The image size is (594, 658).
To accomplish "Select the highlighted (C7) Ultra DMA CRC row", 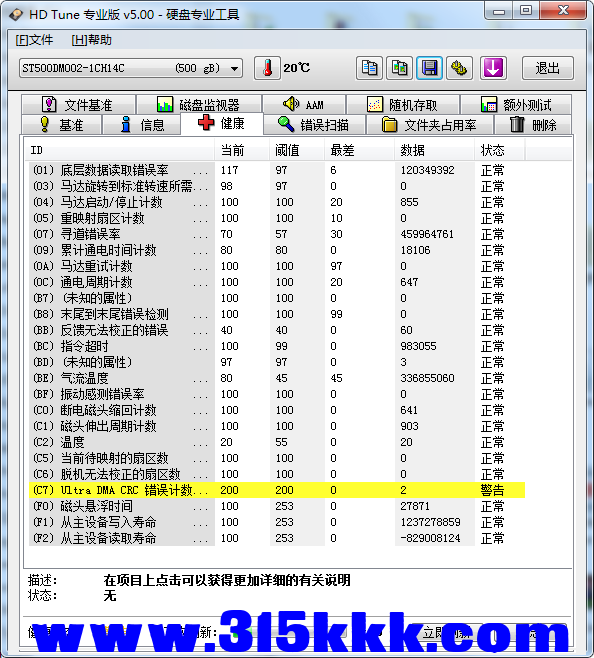I will [277, 490].
